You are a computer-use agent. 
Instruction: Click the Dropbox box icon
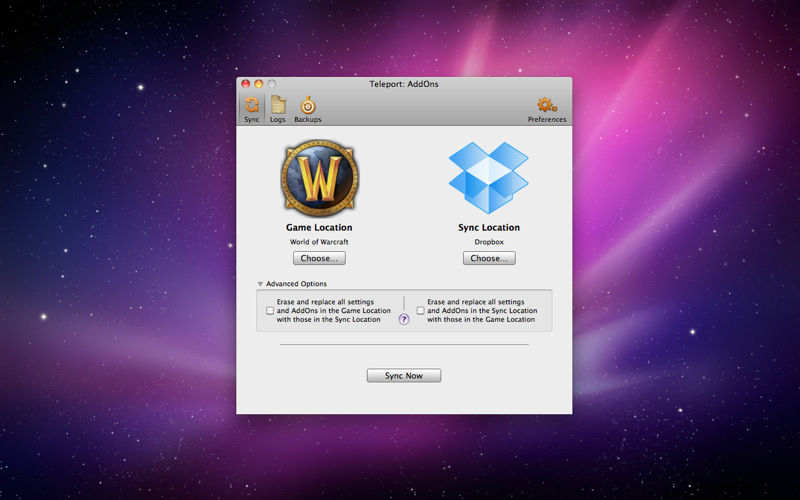click(x=488, y=178)
